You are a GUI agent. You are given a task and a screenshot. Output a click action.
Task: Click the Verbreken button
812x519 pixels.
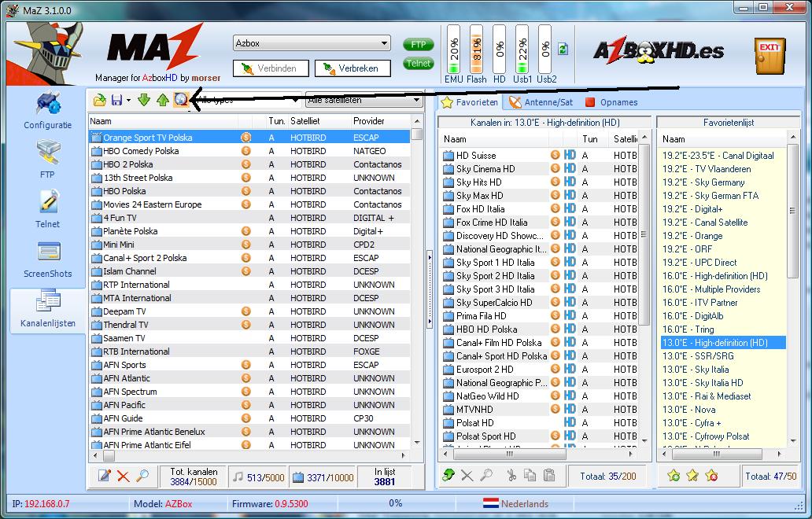pyautogui.click(x=352, y=68)
